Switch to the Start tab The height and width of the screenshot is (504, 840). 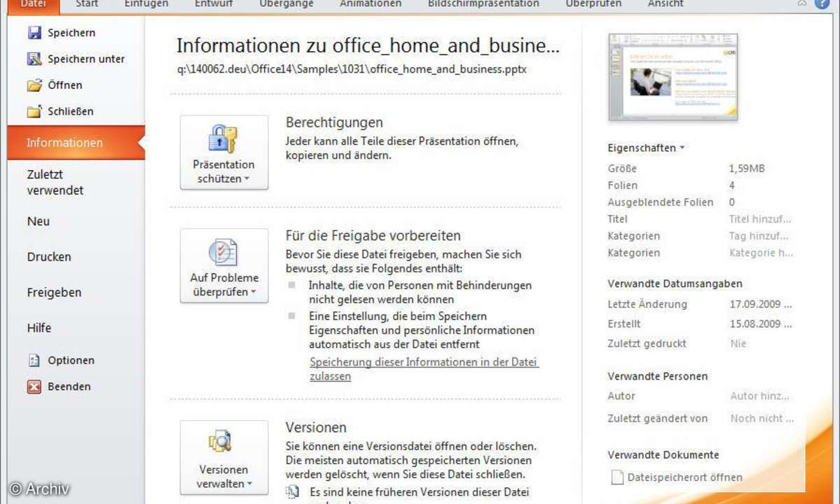87,4
